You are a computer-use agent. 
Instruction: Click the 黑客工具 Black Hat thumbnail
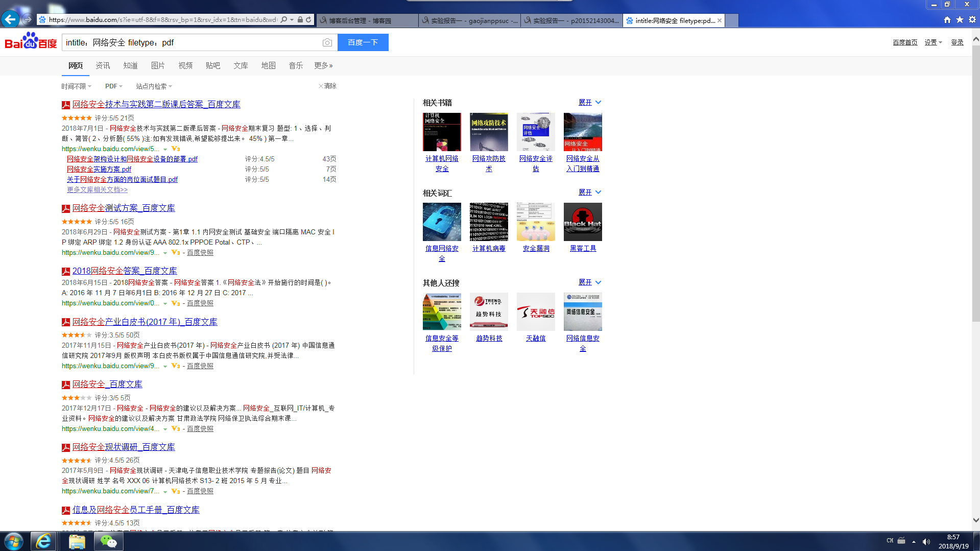pos(583,222)
